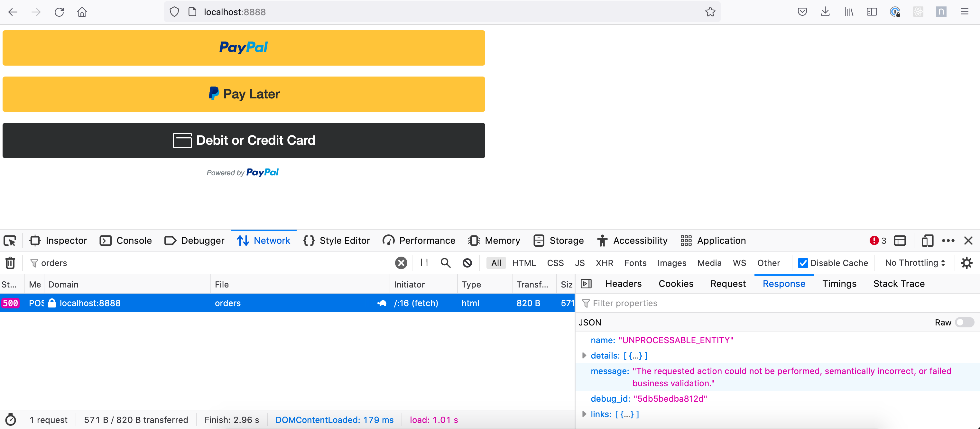Viewport: 980px width, 429px height.
Task: Open the Storage tab
Action: 559,241
